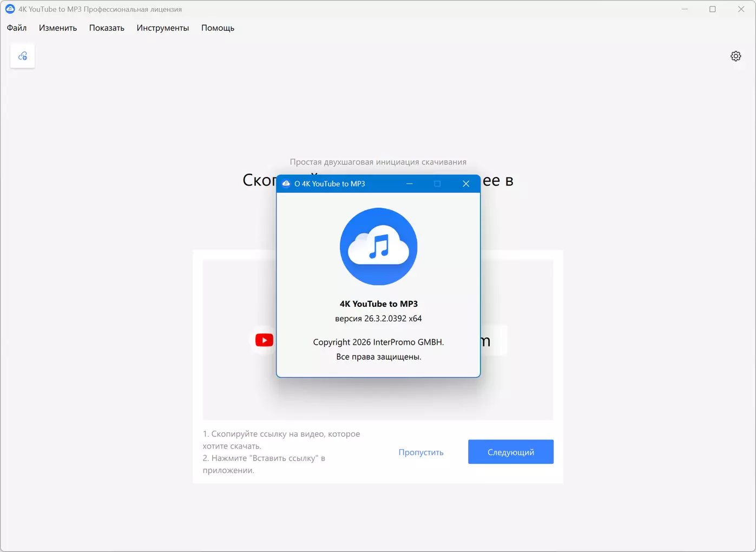The width and height of the screenshot is (756, 552).
Task: Close the About 4K YouTube to MP3 dialog
Action: click(x=466, y=183)
